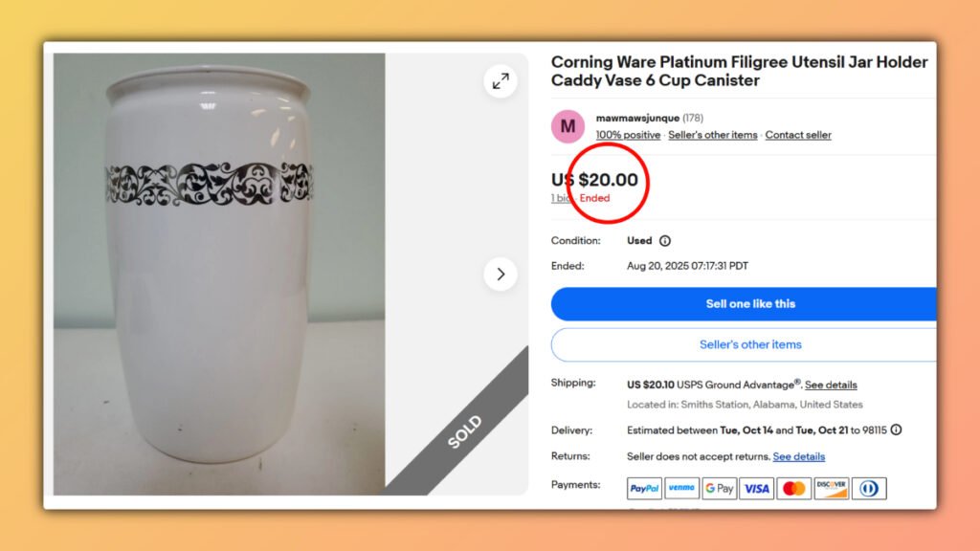Screen dimensions: 980x551
Task: Click the Sell one like this button
Action: point(750,303)
